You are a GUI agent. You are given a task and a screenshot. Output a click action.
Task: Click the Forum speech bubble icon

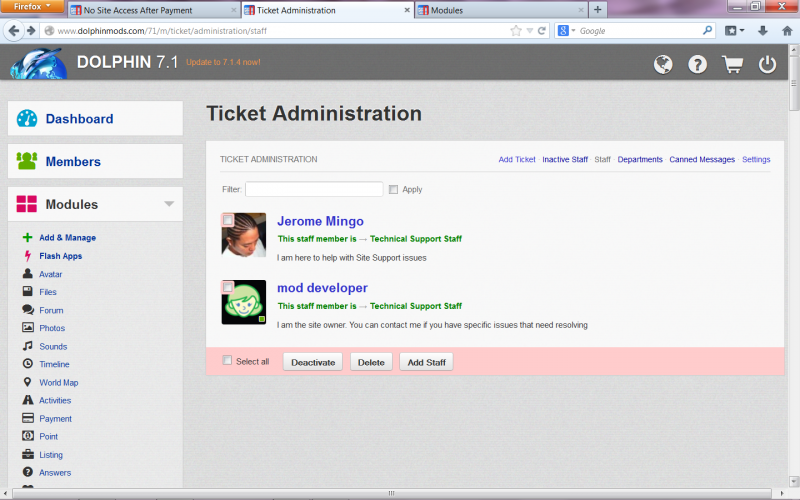coord(28,310)
